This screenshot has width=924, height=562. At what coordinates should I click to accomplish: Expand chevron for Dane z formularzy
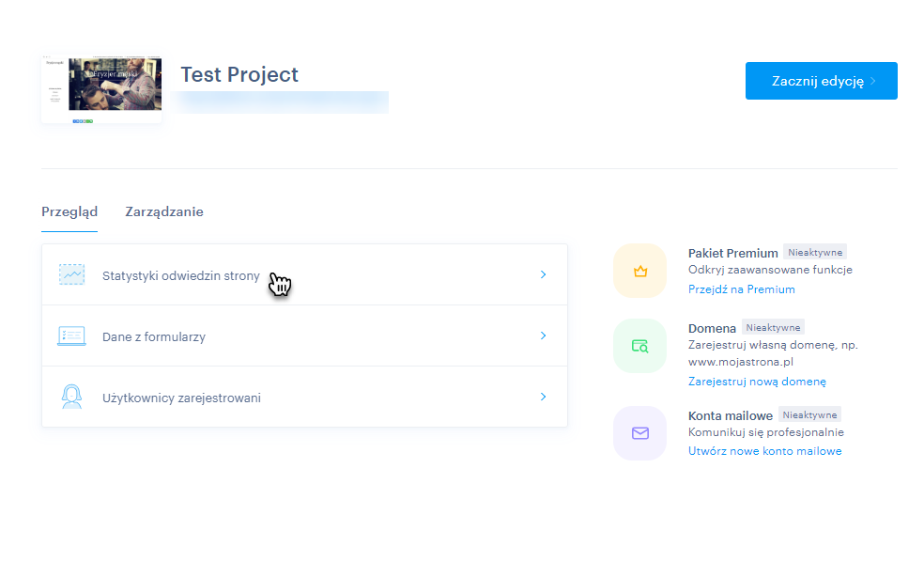click(544, 336)
